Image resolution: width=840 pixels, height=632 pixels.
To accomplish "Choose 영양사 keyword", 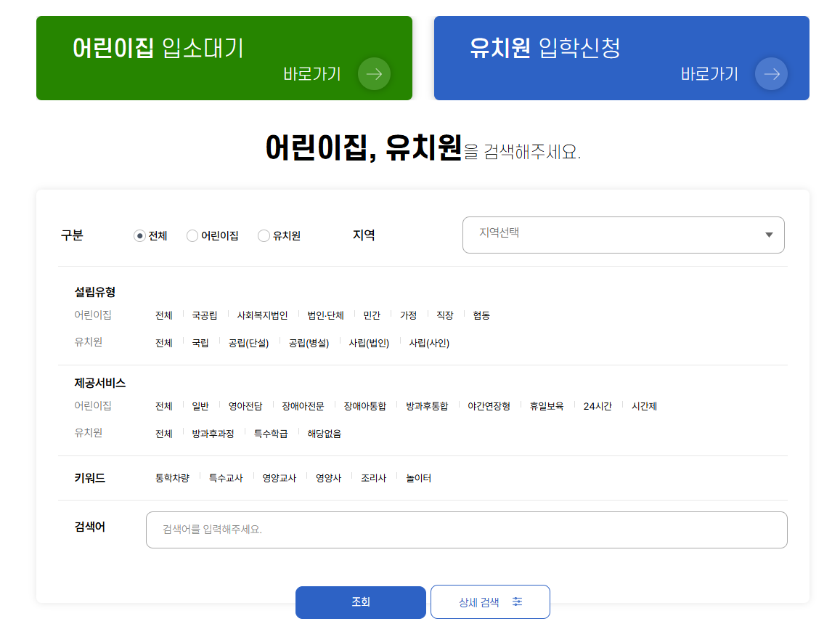I will (328, 478).
